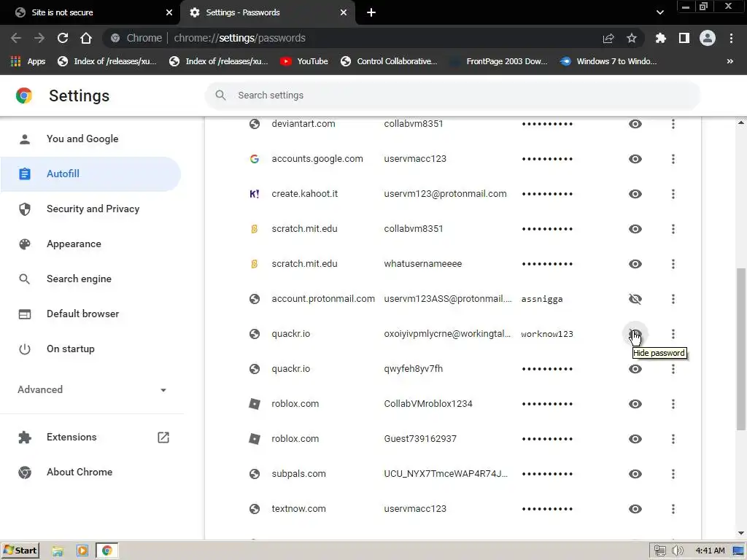Show password for scratch.mit.edu collabvm8351
Screen dimensions: 747x560
tap(635, 229)
